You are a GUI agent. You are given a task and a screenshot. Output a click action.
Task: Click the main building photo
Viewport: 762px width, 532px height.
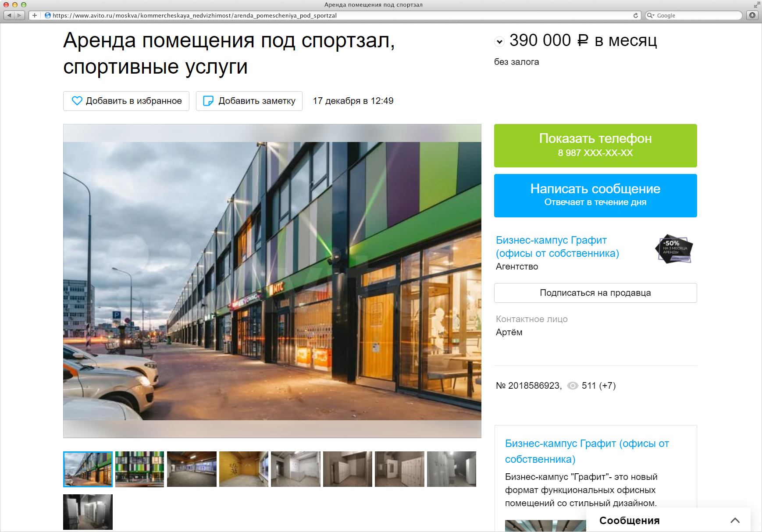[272, 280]
